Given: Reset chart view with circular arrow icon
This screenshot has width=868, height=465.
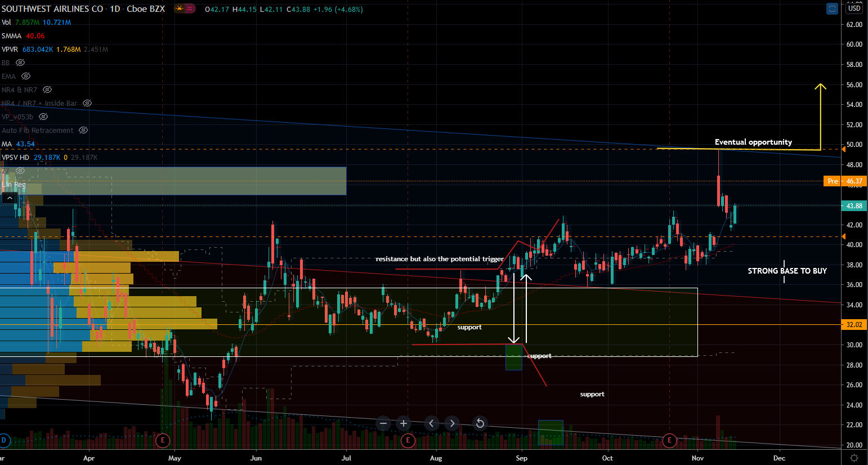Looking at the screenshot, I should (x=480, y=423).
